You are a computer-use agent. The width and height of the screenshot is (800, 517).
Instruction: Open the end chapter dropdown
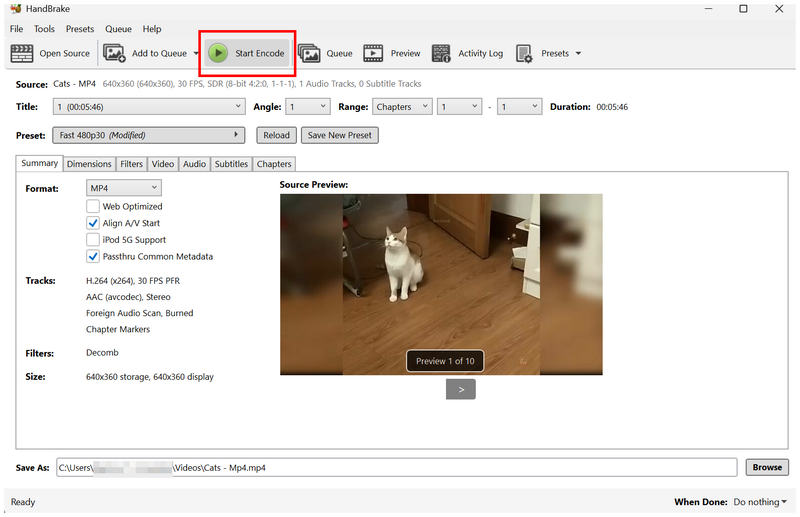pos(519,107)
